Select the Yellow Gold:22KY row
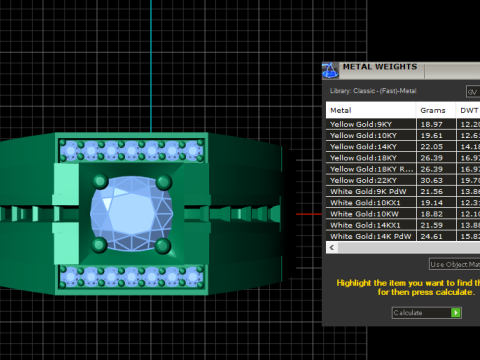The height and width of the screenshot is (360, 480). [x=403, y=180]
